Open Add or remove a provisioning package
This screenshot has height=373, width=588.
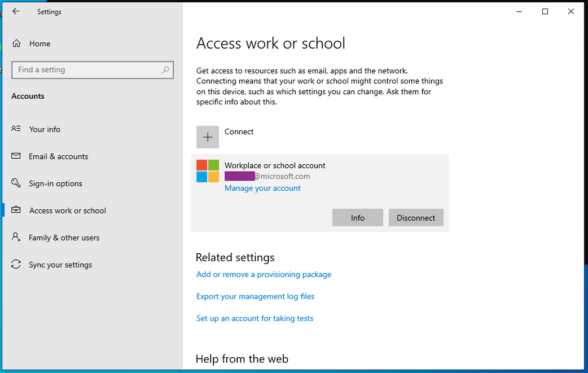pyautogui.click(x=264, y=274)
